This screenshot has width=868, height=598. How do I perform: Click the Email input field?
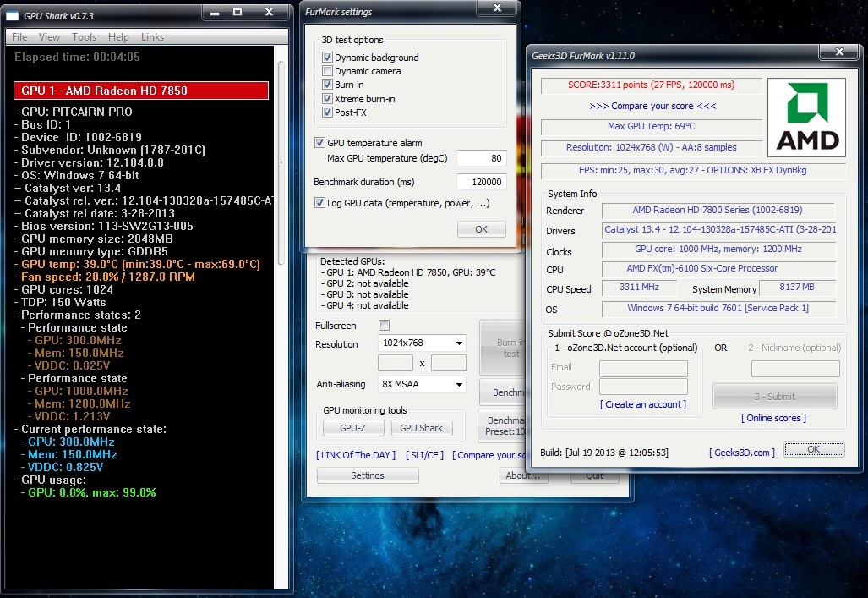click(643, 369)
